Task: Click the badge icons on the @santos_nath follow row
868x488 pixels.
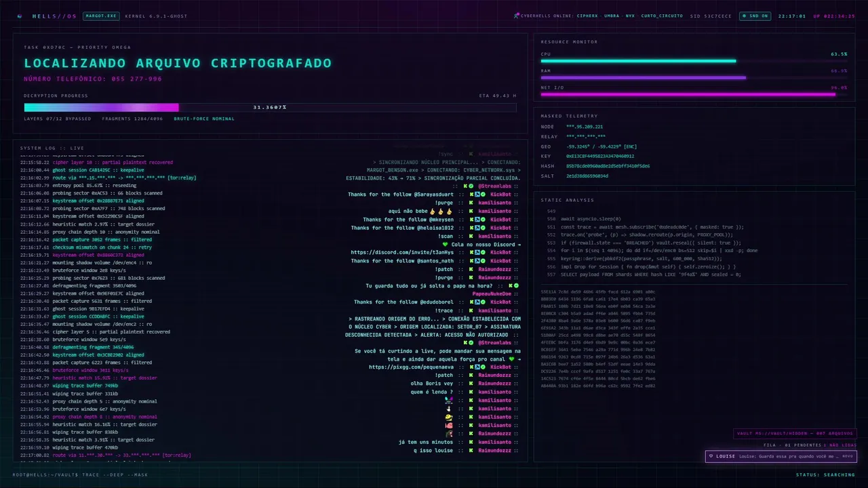Action: click(x=477, y=260)
